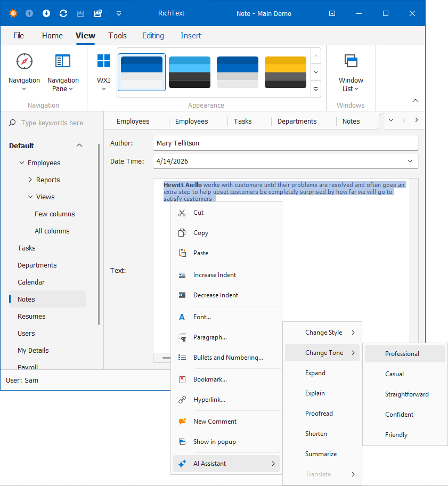Switch to the Departments document tab

pos(297,121)
